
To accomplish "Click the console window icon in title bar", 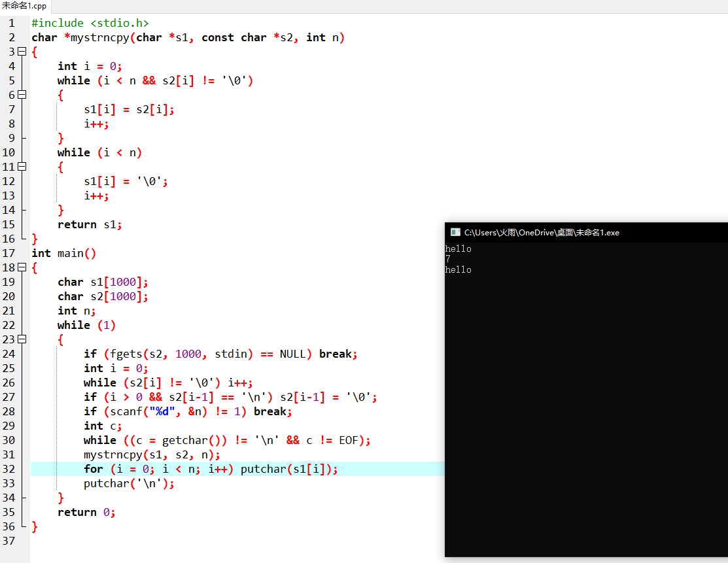I will (x=455, y=232).
